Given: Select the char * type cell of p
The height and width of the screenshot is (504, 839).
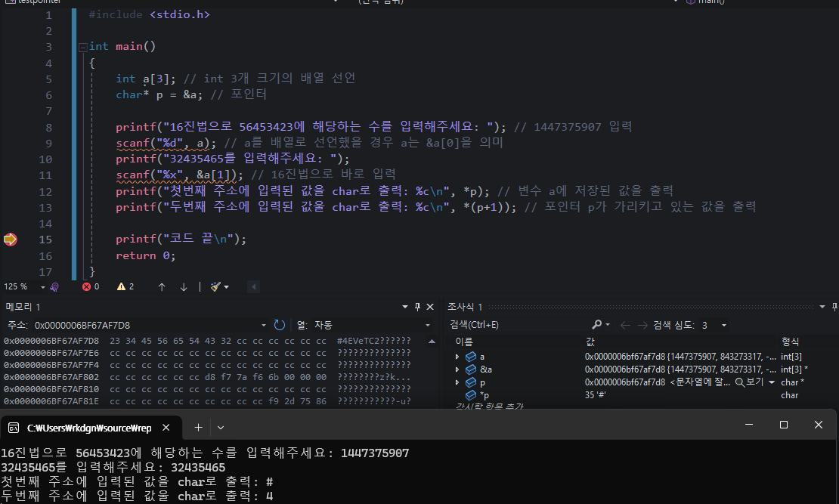Looking at the screenshot, I should coord(792,382).
